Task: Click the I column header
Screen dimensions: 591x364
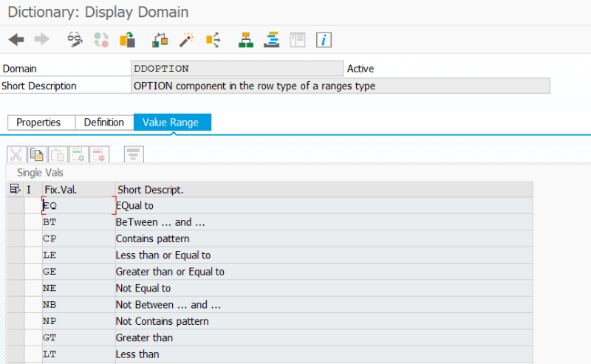Action: (x=33, y=190)
